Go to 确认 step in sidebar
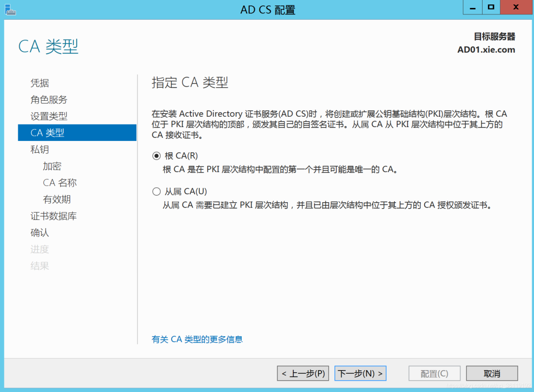This screenshot has height=392, width=534. click(40, 233)
